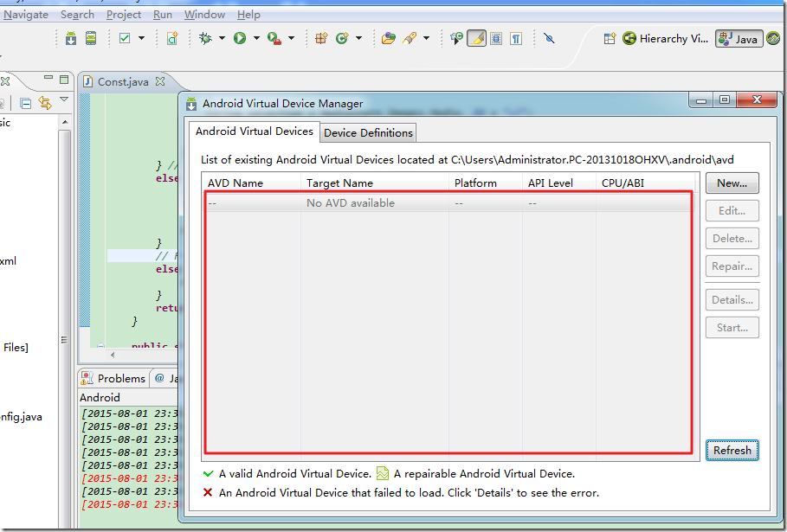Click the checkmark lint toolbar icon
This screenshot has height=532, width=787.
(x=125, y=38)
